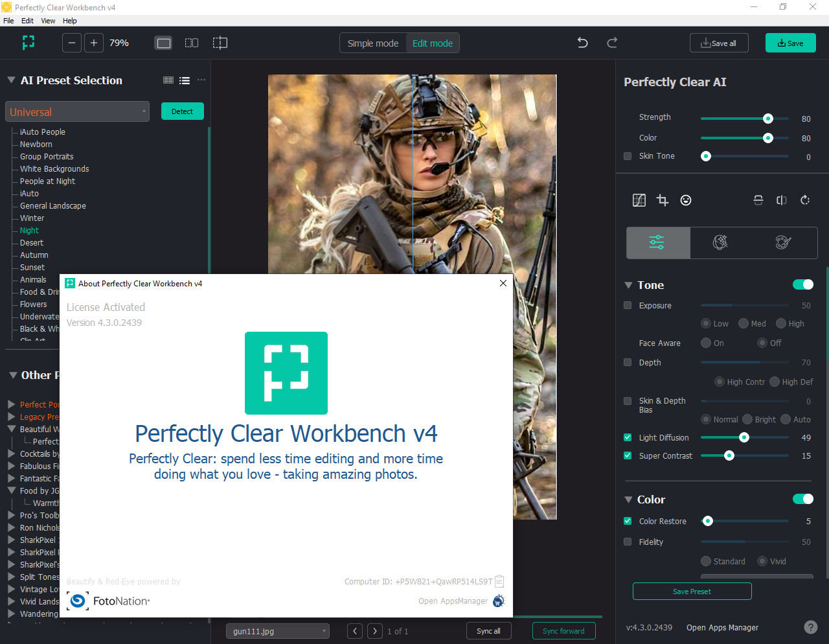Redo the last edit
829x644 pixels.
[612, 43]
